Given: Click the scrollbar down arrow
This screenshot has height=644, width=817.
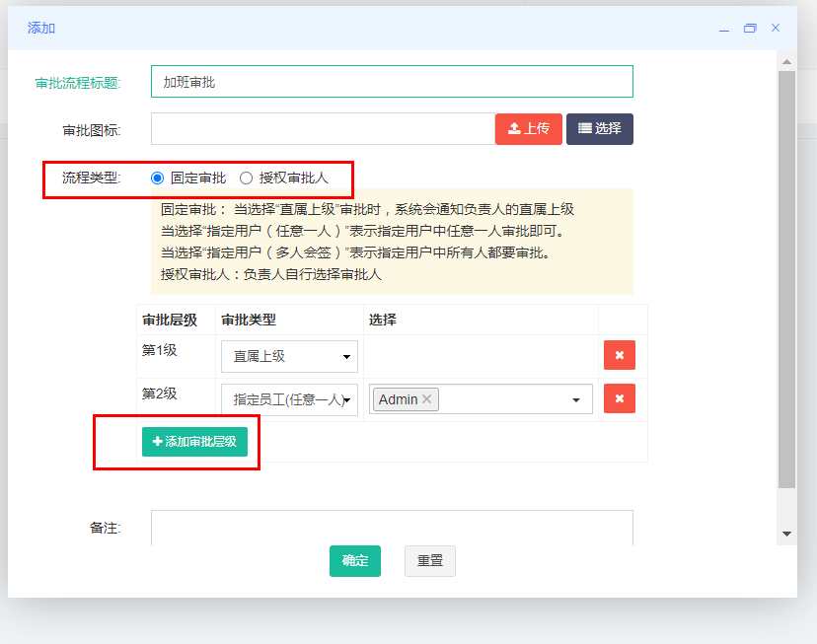Looking at the screenshot, I should (786, 534).
